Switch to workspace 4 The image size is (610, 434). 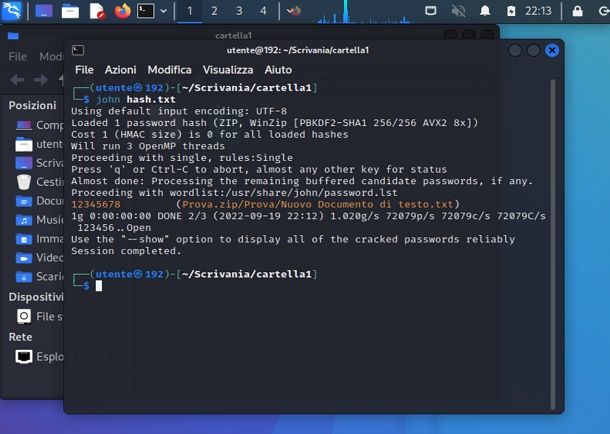263,11
